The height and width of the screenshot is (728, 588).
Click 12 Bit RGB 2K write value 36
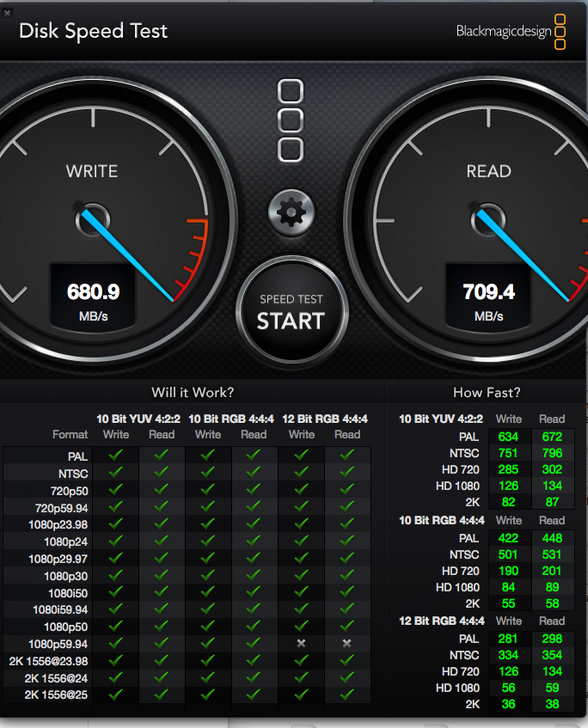(x=508, y=704)
